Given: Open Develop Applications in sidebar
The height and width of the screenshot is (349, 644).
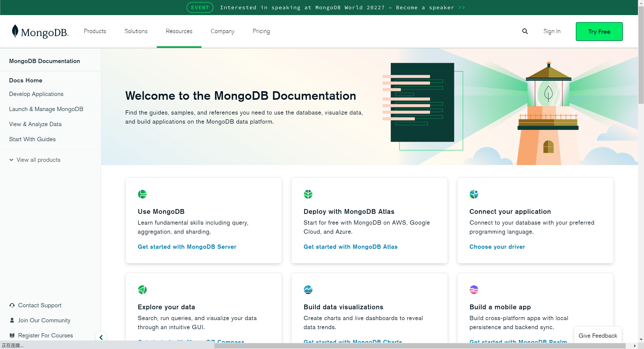Looking at the screenshot, I should 36,94.
